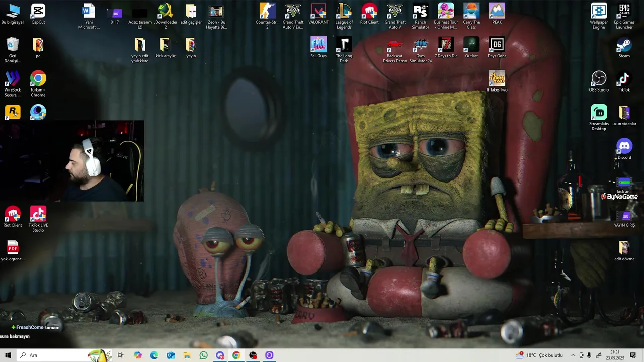Switch to Chrome on taskbar
The width and height of the screenshot is (644, 362).
point(236,355)
